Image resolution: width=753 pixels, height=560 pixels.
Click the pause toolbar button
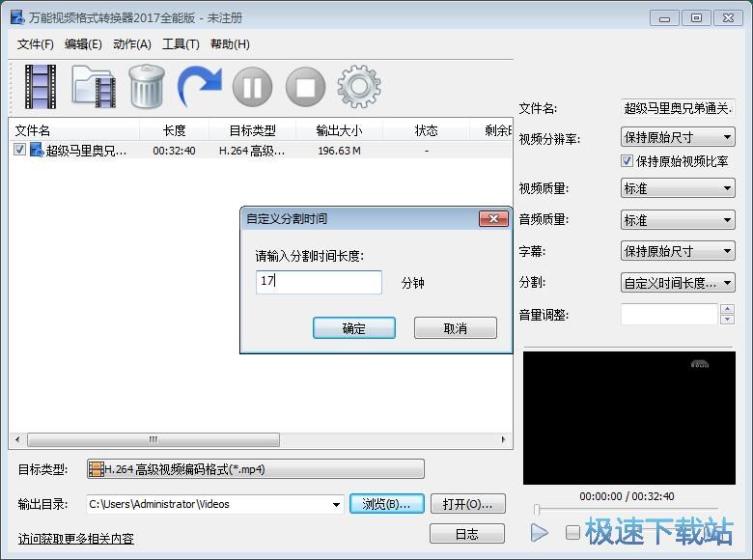253,88
